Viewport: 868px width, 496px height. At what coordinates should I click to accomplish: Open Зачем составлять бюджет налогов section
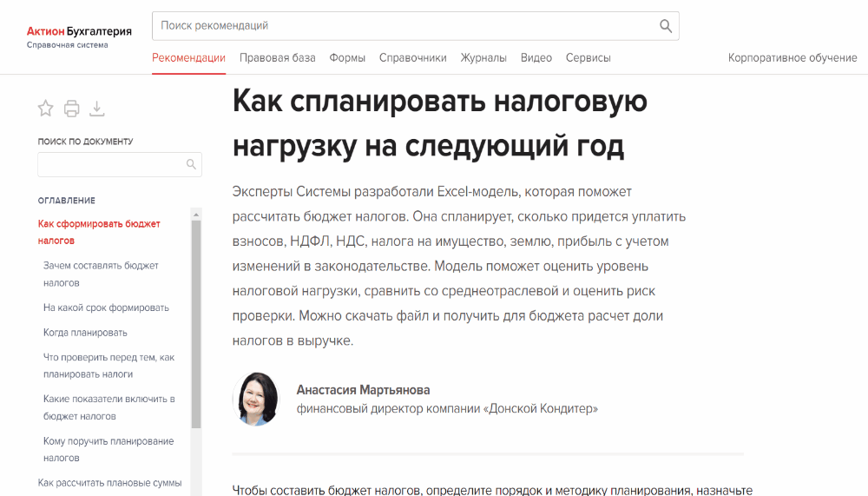tap(101, 274)
